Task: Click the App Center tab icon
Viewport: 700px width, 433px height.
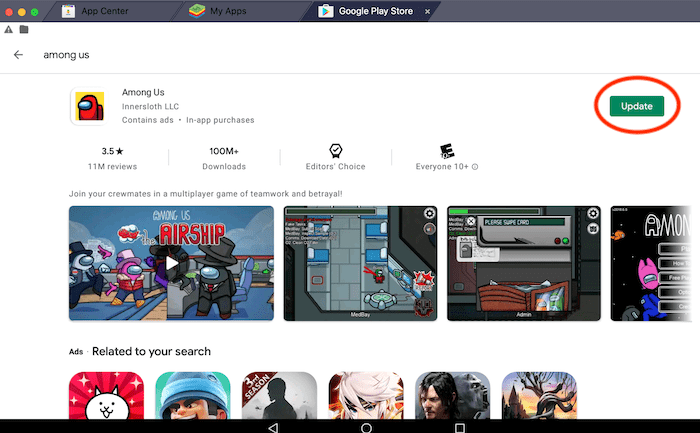Action: [x=68, y=11]
